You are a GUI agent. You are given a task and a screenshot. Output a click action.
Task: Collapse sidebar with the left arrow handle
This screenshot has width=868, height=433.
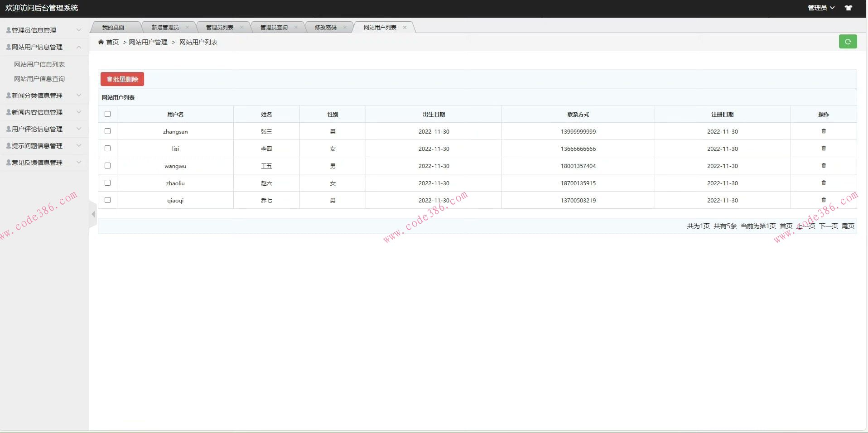coord(93,214)
